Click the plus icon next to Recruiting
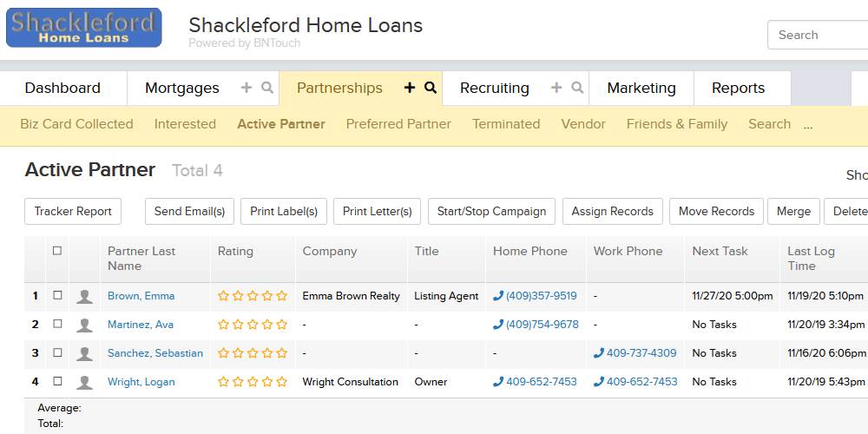This screenshot has width=868, height=434. click(556, 88)
